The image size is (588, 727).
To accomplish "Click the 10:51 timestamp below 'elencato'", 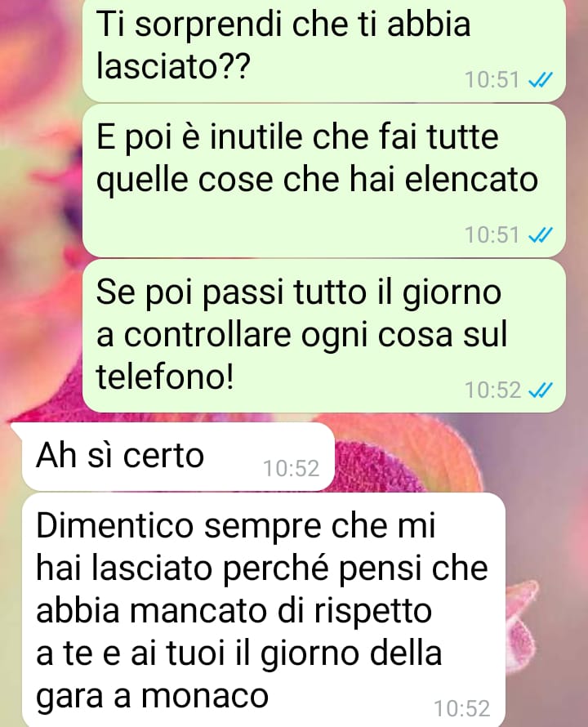I will (492, 235).
